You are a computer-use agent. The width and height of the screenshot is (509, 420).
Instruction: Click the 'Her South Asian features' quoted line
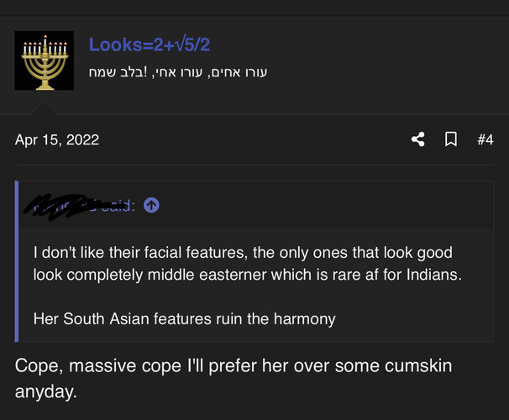tap(184, 318)
